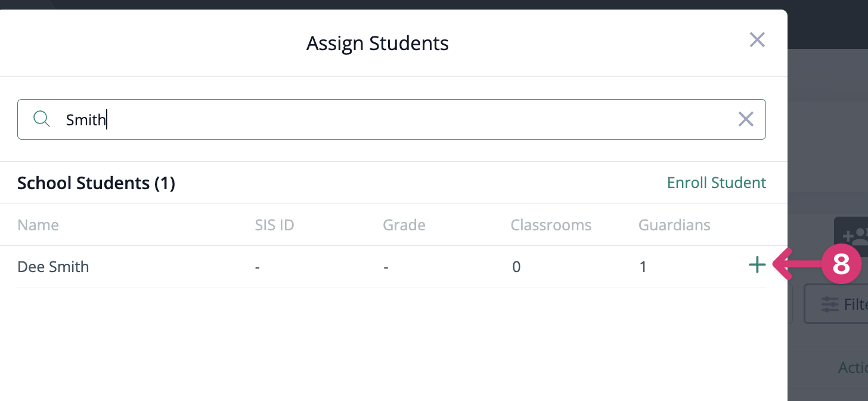The image size is (868, 401).
Task: Click Dee Smith's guardians count of 1
Action: pos(643,267)
